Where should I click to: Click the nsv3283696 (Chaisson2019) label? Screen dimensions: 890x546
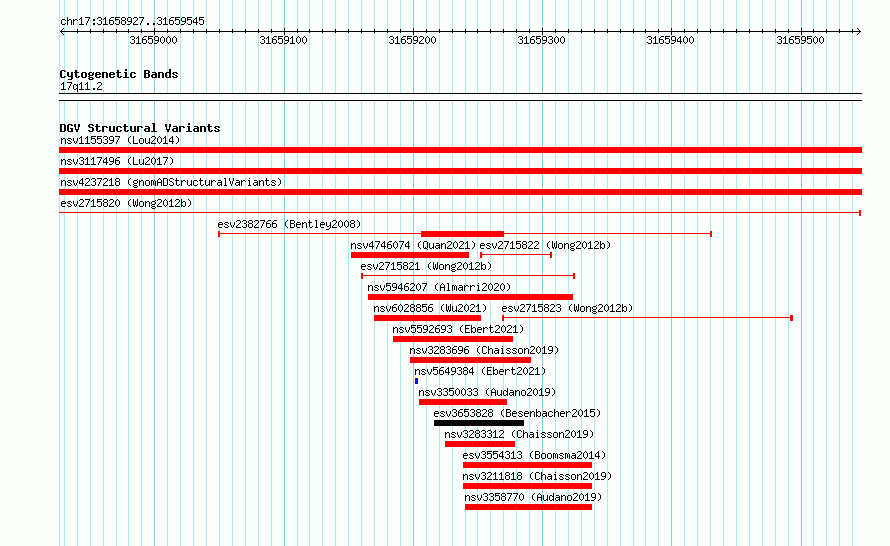click(484, 350)
